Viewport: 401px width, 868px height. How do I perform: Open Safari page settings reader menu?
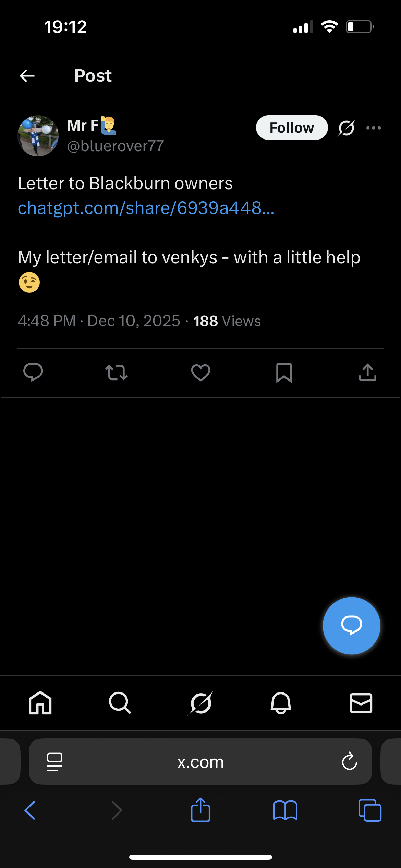click(x=54, y=762)
